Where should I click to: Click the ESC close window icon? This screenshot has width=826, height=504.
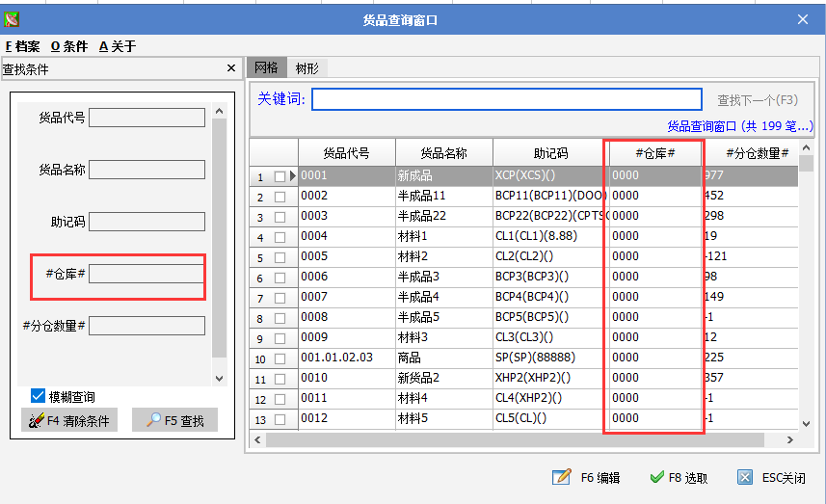click(745, 477)
